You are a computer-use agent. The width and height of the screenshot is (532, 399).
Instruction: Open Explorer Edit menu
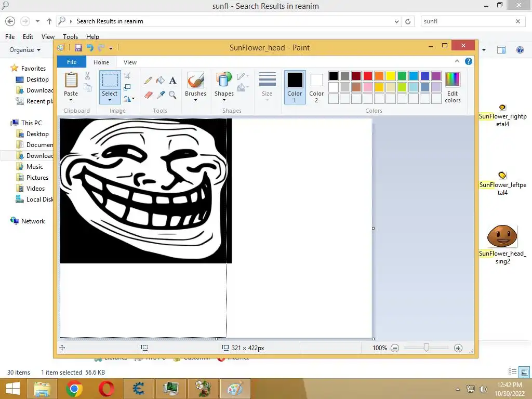tap(28, 37)
